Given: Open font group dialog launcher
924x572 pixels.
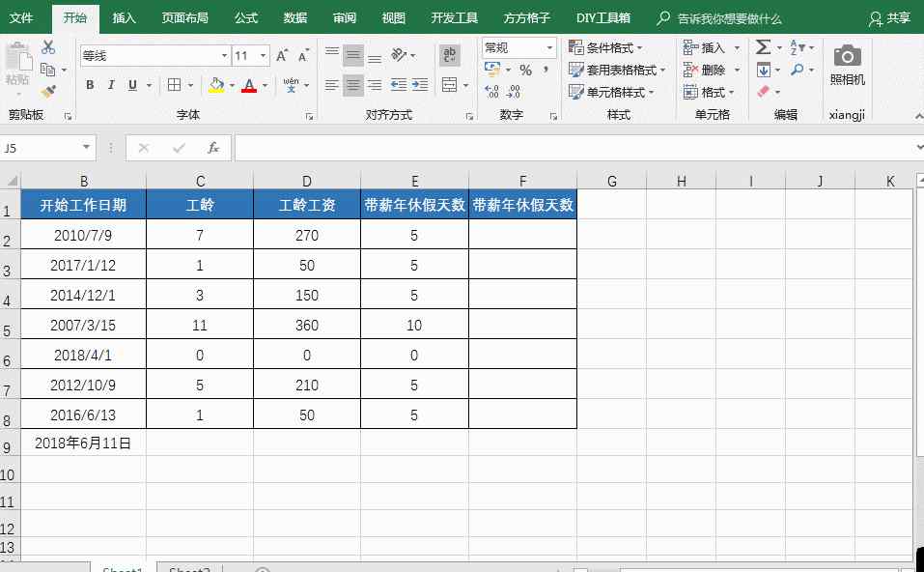Looking at the screenshot, I should coord(309,117).
